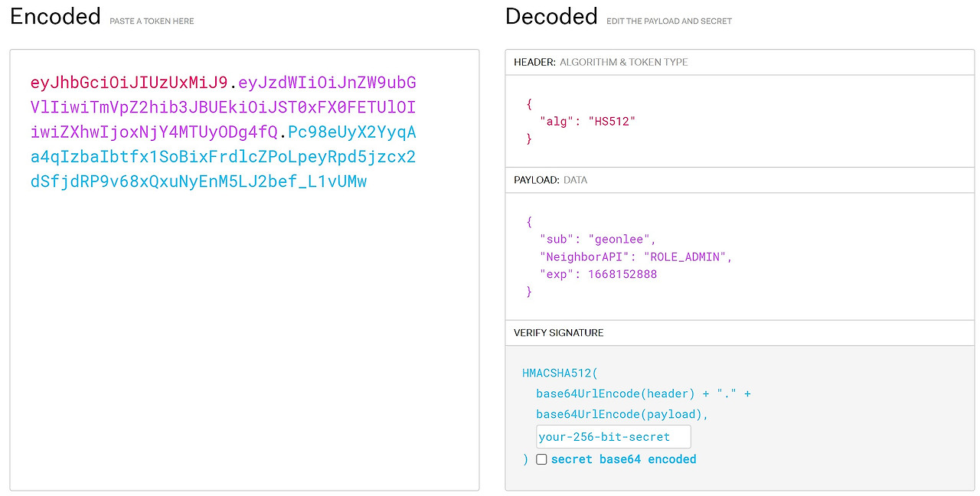Click the PAYLOAD: DATA section label
This screenshot has width=980, height=496.
pos(550,180)
